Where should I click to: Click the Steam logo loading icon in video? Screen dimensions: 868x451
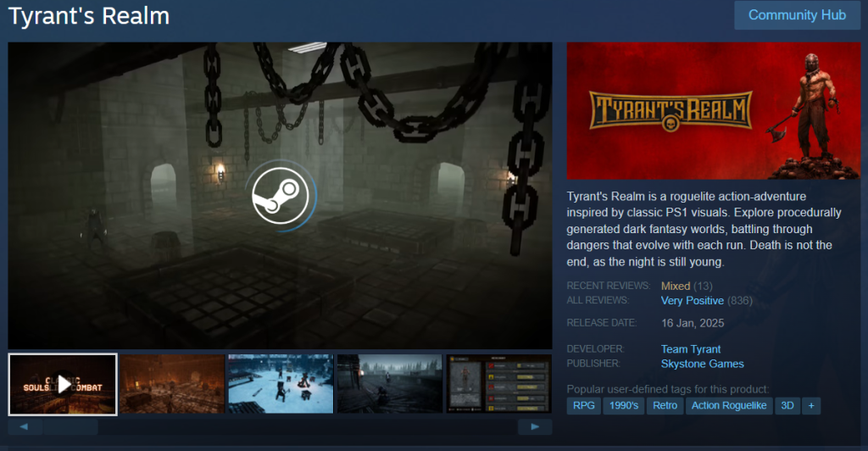click(281, 196)
